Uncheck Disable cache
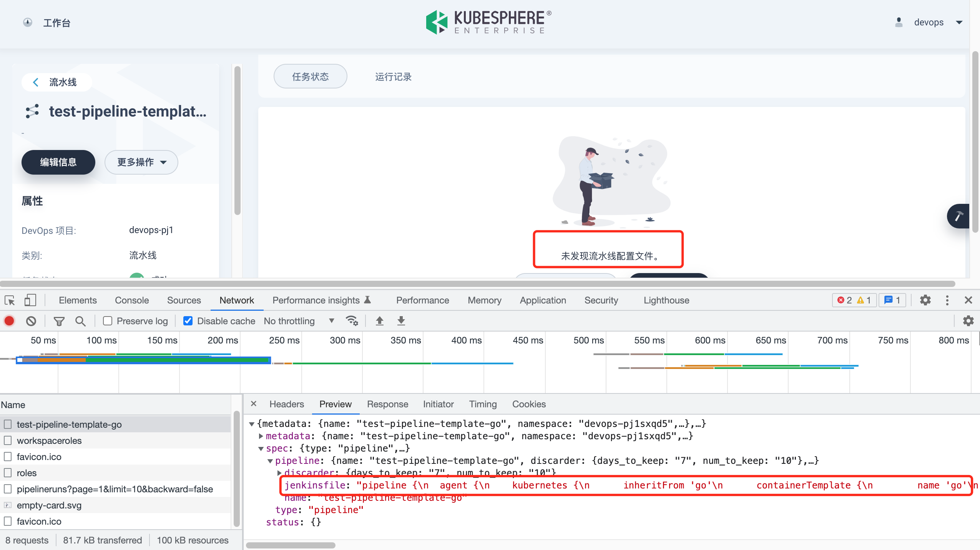The width and height of the screenshot is (980, 550). point(188,320)
